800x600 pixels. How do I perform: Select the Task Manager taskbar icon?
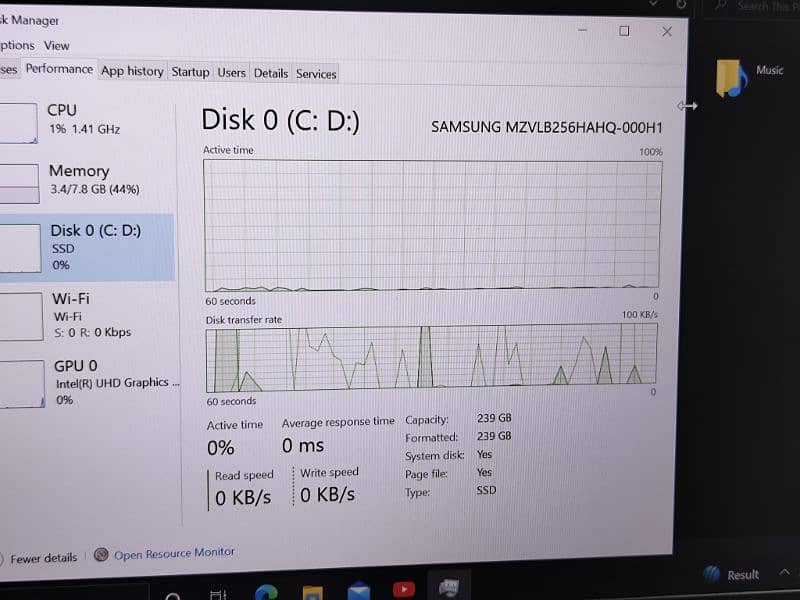click(x=449, y=587)
